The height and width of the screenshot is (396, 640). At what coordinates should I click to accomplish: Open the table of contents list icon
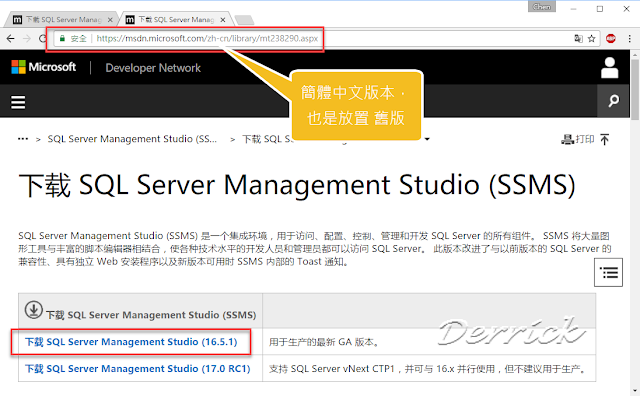pyautogui.click(x=608, y=272)
